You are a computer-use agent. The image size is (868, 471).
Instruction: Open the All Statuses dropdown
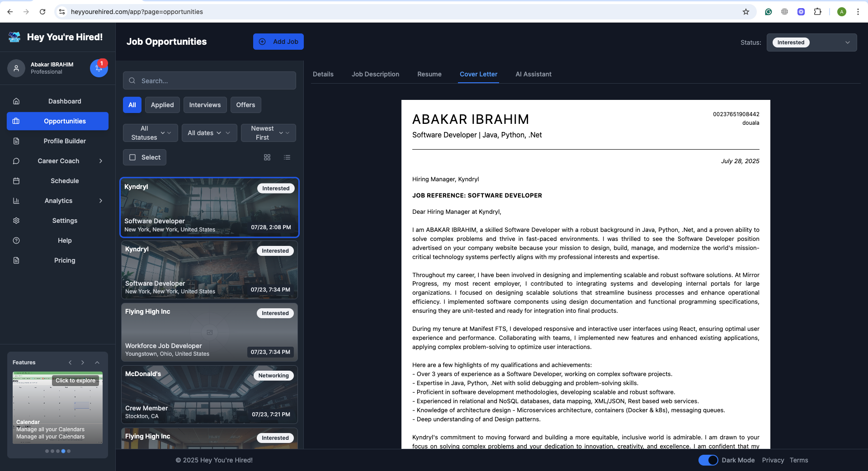pyautogui.click(x=150, y=133)
